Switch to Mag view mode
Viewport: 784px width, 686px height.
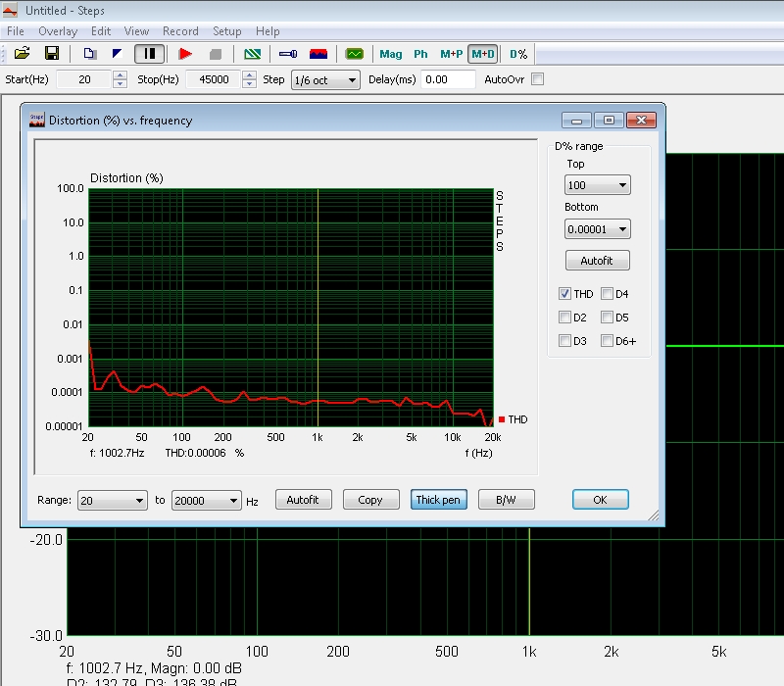(x=390, y=54)
